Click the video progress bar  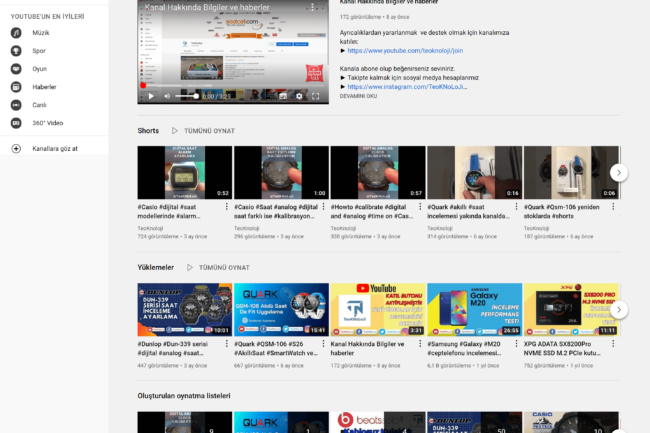click(233, 86)
